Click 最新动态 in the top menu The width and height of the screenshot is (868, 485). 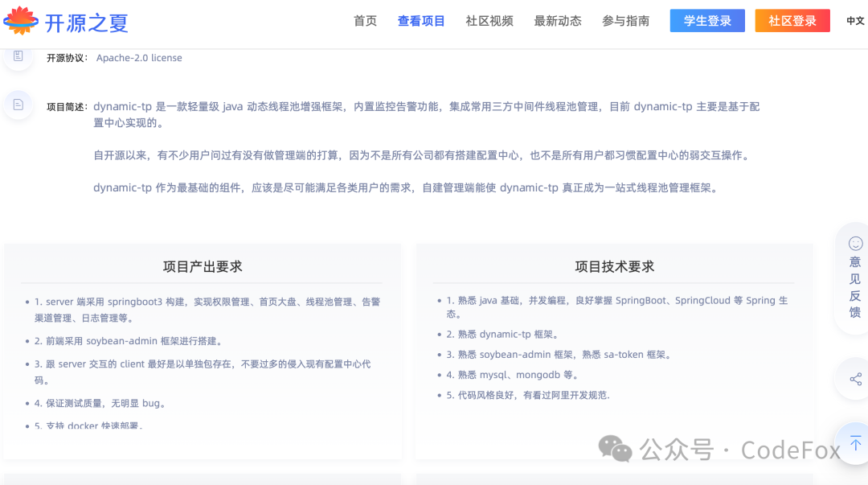(x=558, y=21)
